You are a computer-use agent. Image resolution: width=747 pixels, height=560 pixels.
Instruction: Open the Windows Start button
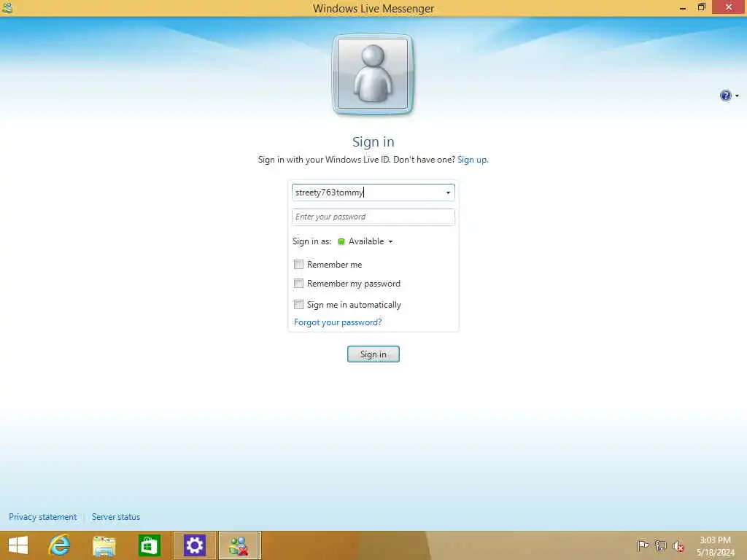pos(18,545)
